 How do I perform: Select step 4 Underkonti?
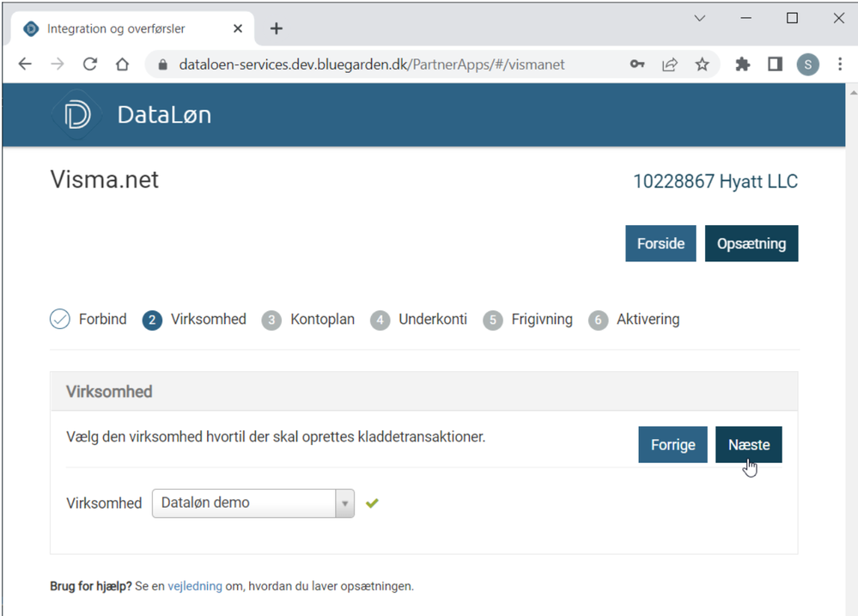point(418,320)
